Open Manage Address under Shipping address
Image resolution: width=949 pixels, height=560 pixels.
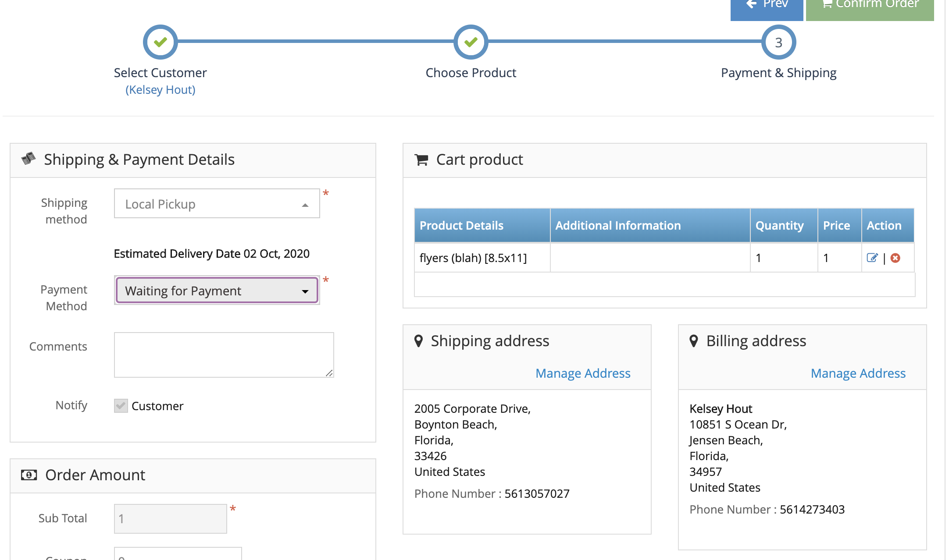coord(583,373)
